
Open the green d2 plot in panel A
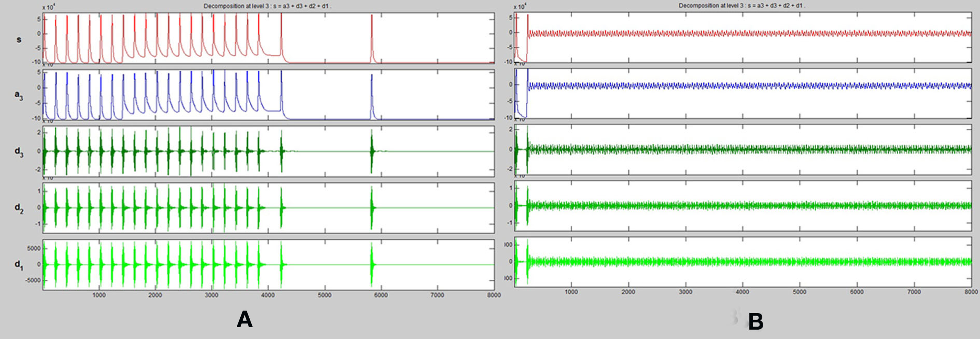click(269, 208)
